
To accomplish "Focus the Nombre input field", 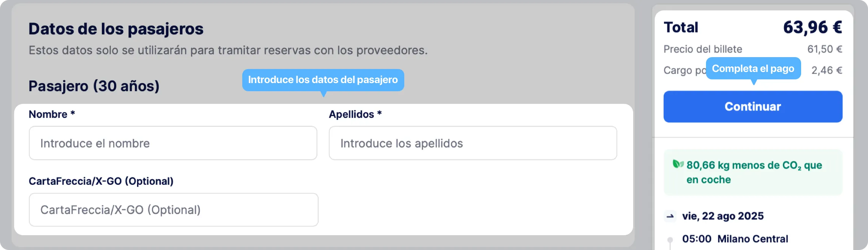I will tap(173, 143).
